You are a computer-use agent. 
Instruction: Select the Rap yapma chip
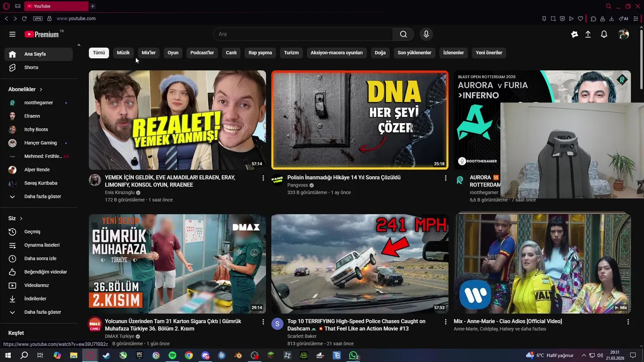tap(260, 53)
